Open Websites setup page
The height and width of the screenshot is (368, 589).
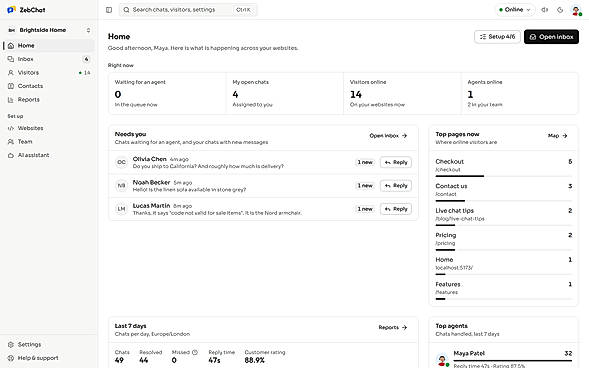[x=49, y=128]
